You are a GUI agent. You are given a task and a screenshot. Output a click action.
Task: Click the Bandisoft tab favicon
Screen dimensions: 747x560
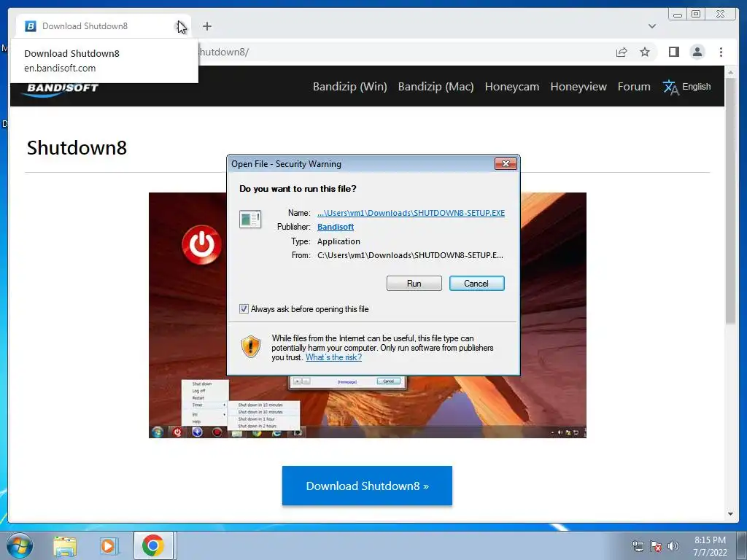[31, 26]
